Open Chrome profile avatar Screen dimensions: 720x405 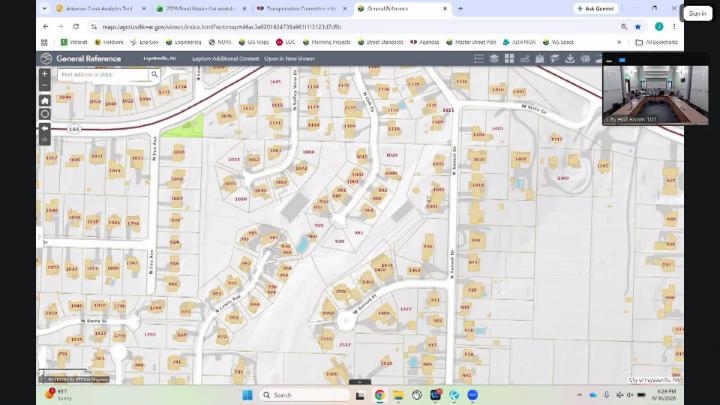(659, 27)
